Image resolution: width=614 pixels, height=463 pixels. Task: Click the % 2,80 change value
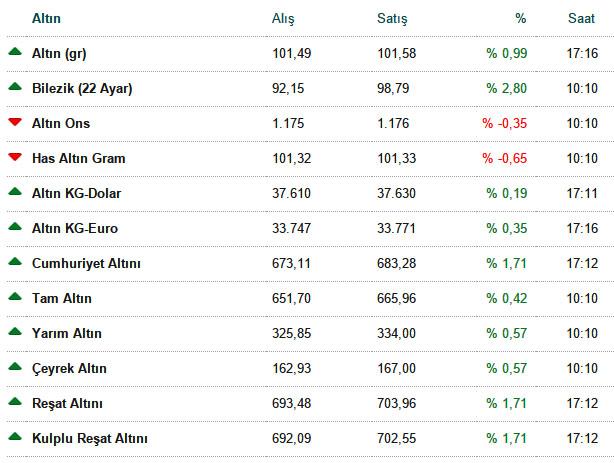coord(507,89)
